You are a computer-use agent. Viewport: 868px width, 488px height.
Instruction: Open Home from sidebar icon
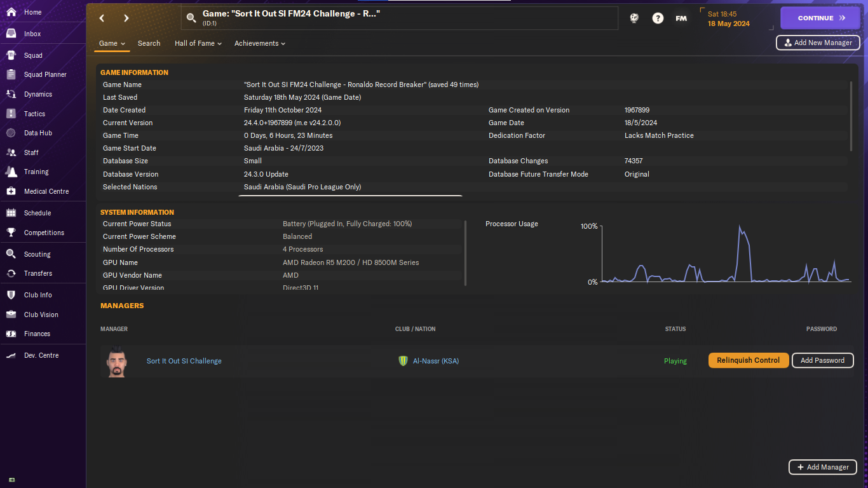11,12
